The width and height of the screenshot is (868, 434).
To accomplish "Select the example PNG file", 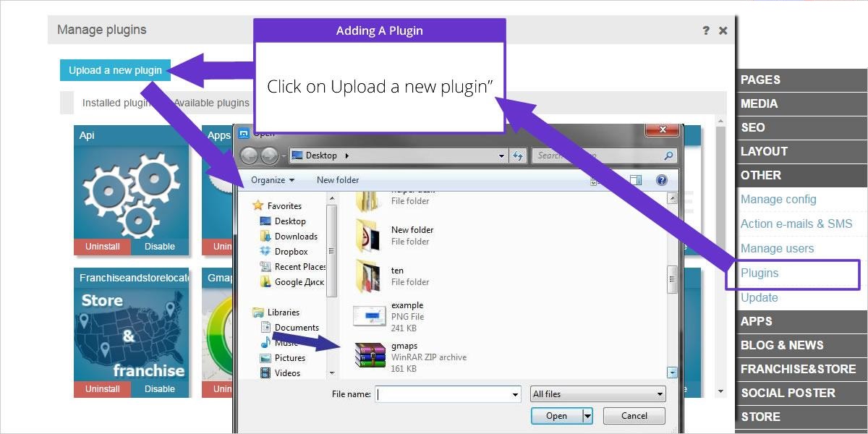I will [x=407, y=305].
